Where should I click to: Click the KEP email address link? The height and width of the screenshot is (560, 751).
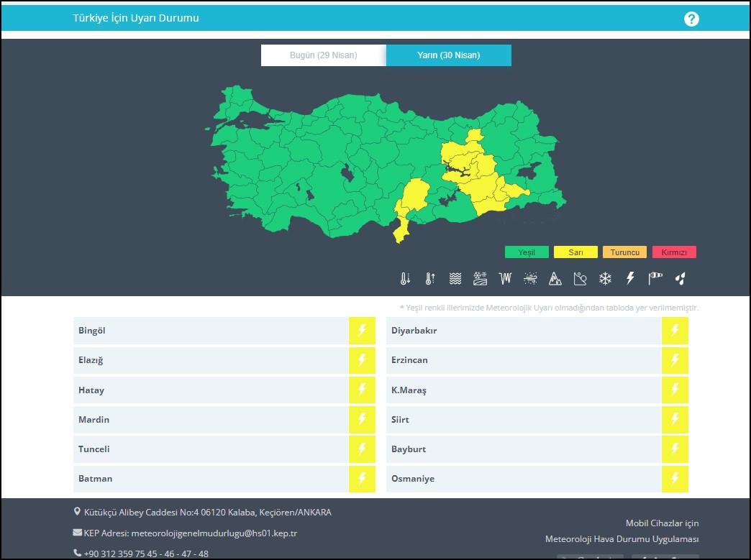(x=214, y=533)
